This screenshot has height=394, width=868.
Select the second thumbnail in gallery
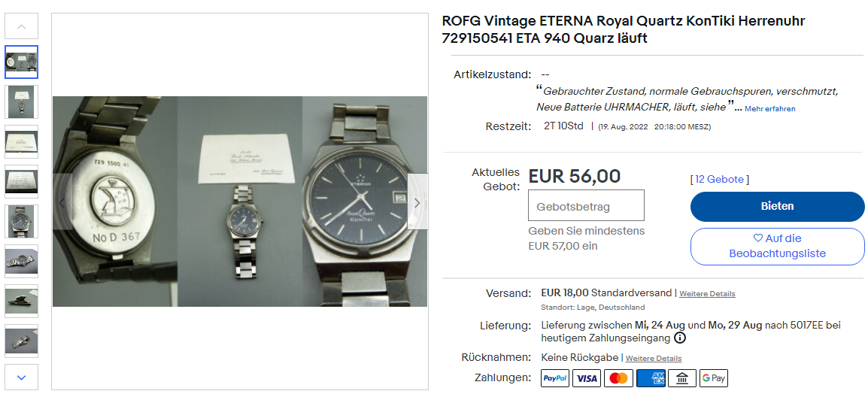[x=21, y=102]
